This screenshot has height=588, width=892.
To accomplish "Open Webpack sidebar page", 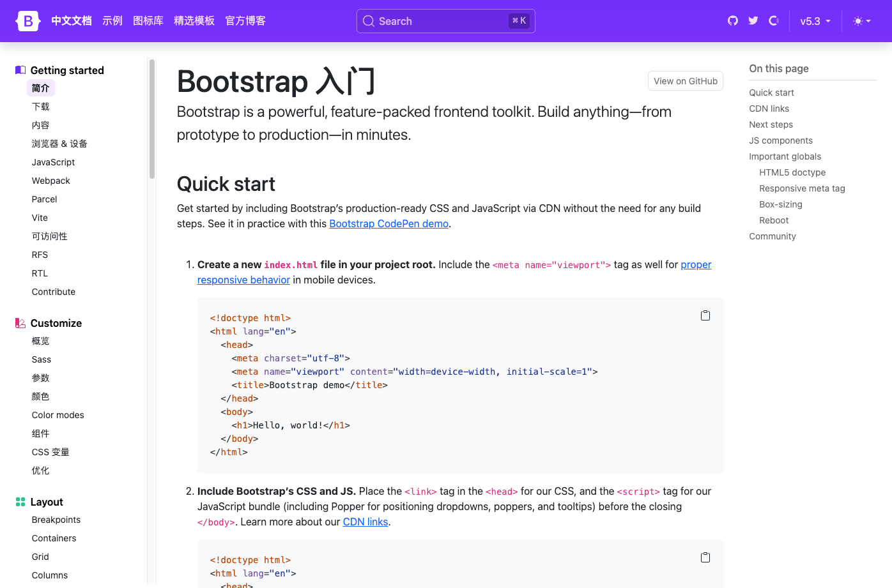I will pyautogui.click(x=51, y=181).
